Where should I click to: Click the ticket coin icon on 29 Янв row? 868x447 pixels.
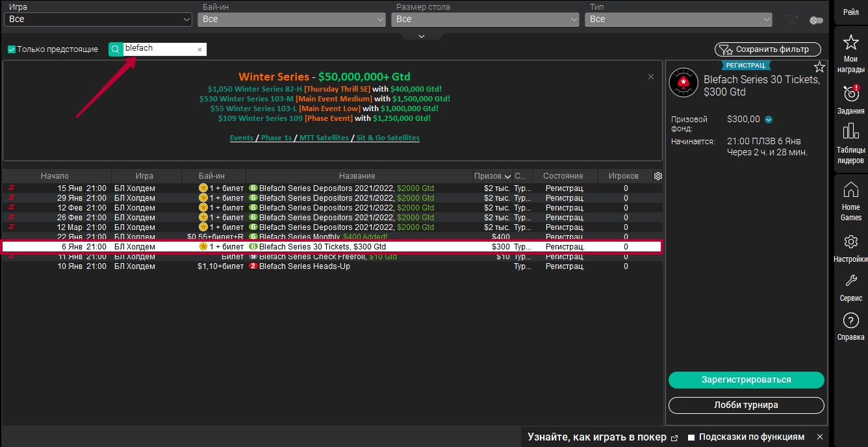[x=203, y=198]
